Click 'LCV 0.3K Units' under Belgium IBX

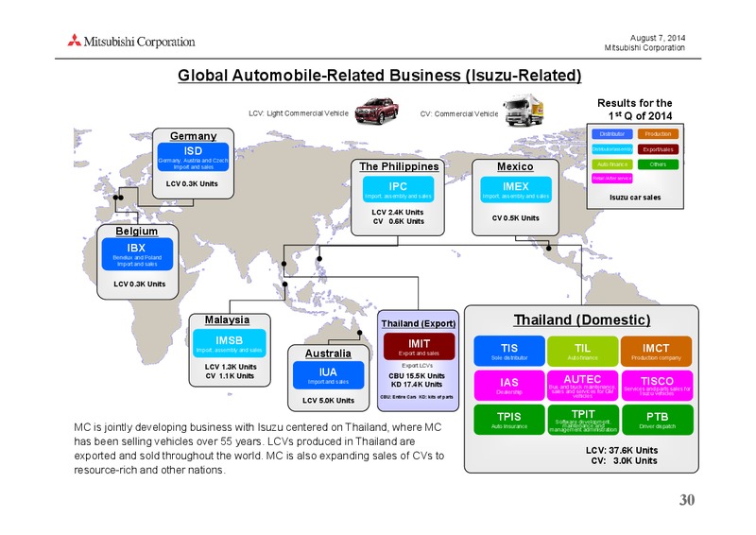[x=139, y=285]
